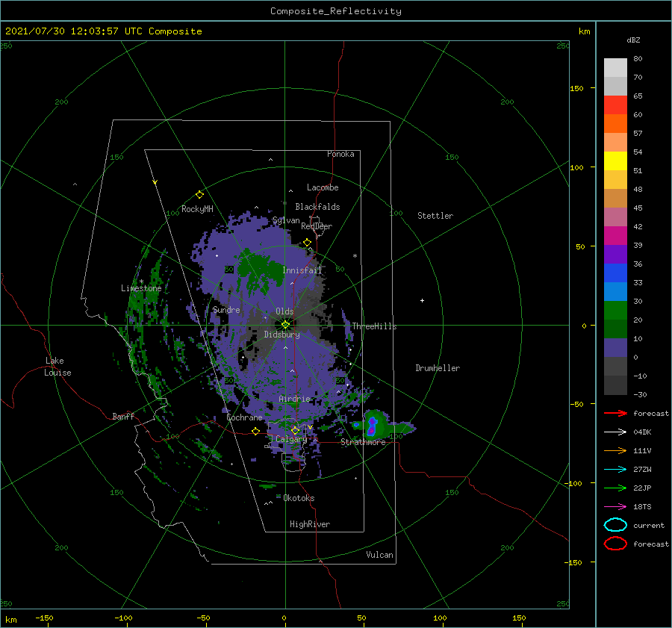The image size is (672, 628).
Task: Click the orange 111V arrow icon
Action: pos(615,450)
